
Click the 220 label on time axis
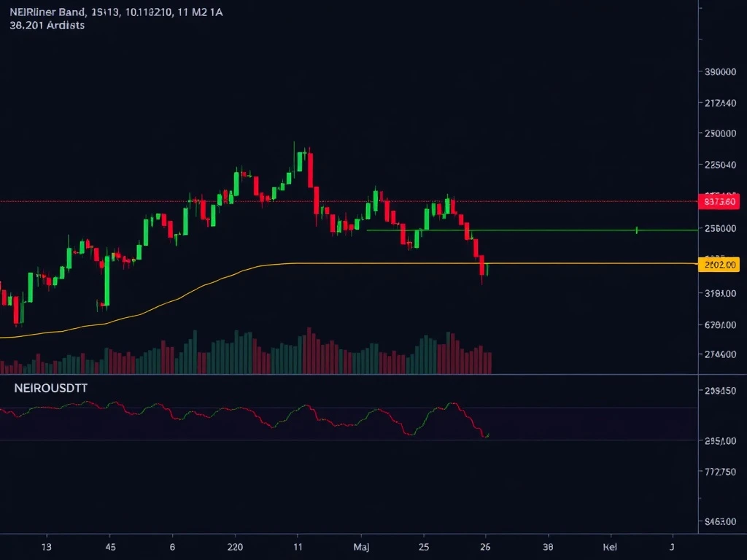235,547
